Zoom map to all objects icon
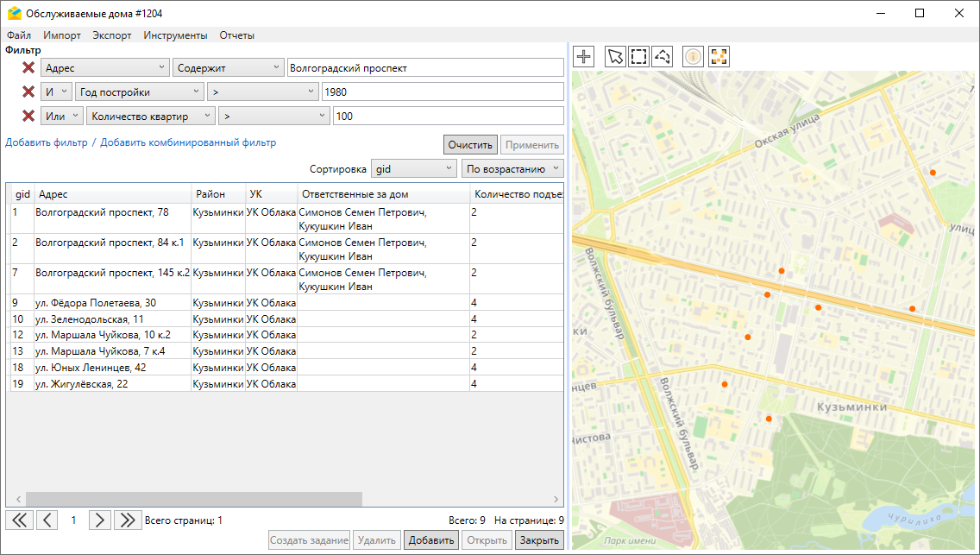980x555 pixels. [719, 57]
